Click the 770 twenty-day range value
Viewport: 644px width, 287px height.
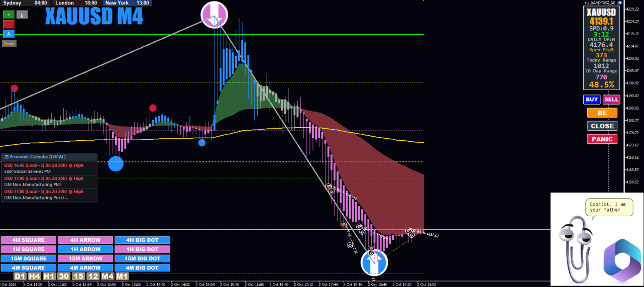[601, 77]
